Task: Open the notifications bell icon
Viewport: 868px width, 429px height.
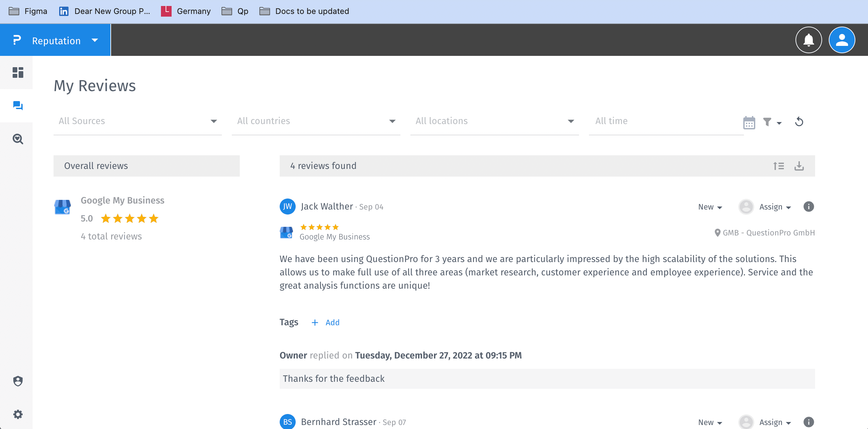Action: pos(808,40)
